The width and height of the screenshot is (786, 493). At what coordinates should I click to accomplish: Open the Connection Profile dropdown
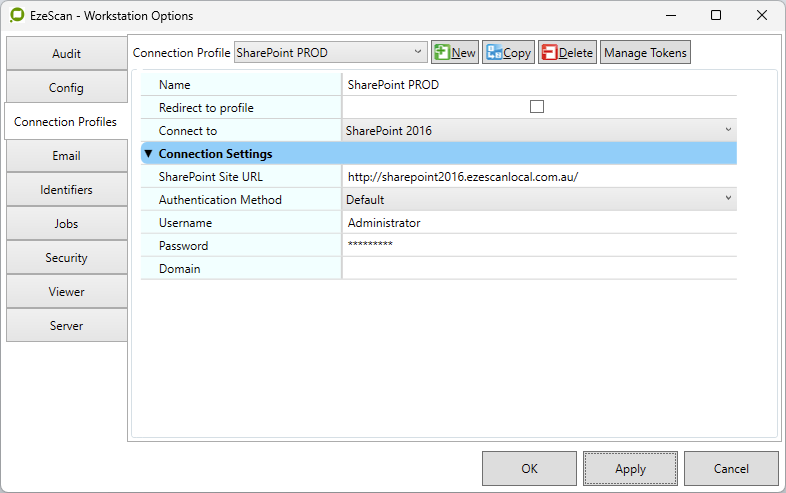pyautogui.click(x=330, y=53)
